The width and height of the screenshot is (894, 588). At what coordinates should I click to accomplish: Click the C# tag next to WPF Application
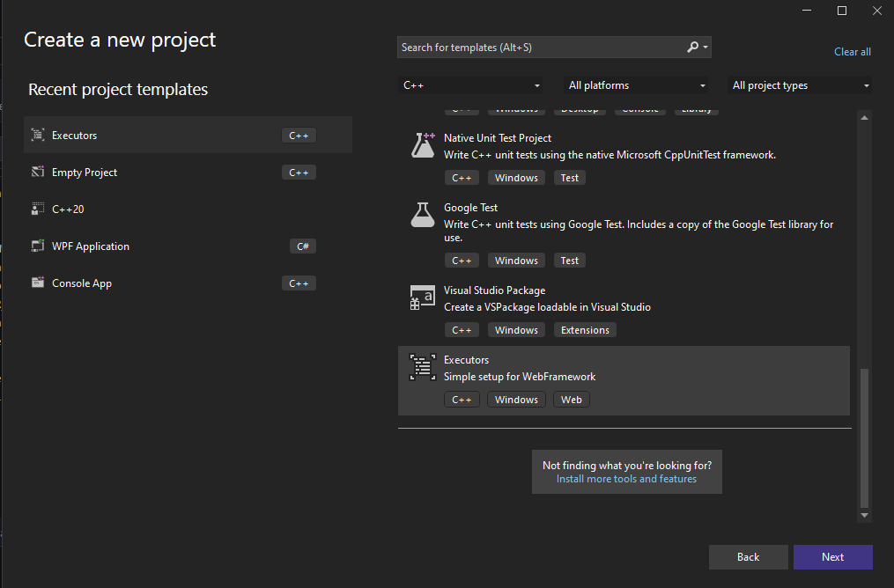(x=303, y=246)
